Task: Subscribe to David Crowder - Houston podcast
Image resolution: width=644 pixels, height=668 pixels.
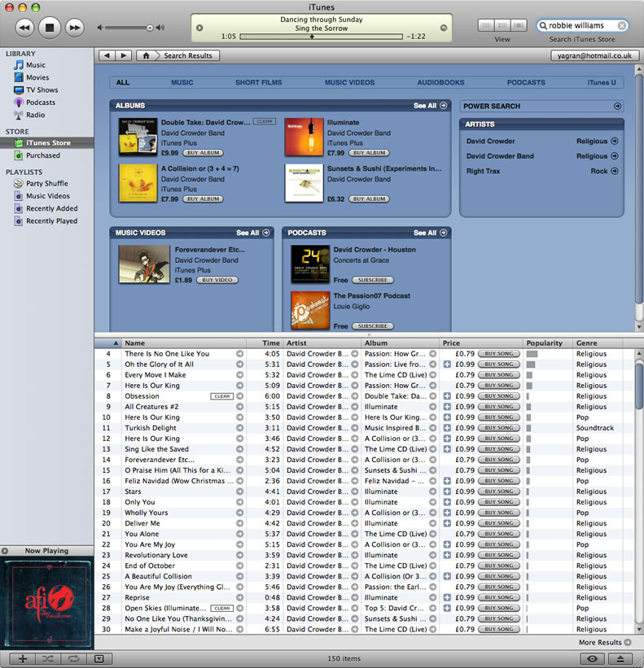Action: point(373,281)
